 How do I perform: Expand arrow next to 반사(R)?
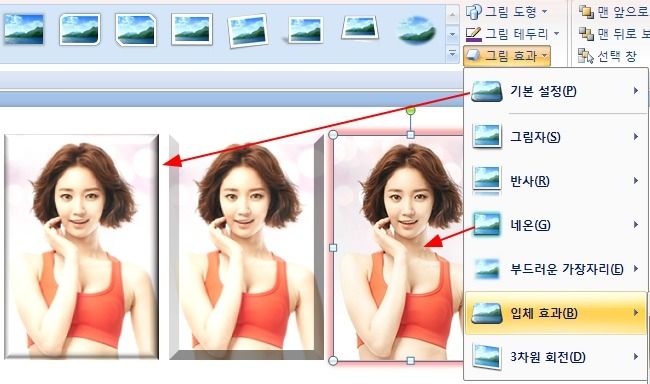[636, 180]
